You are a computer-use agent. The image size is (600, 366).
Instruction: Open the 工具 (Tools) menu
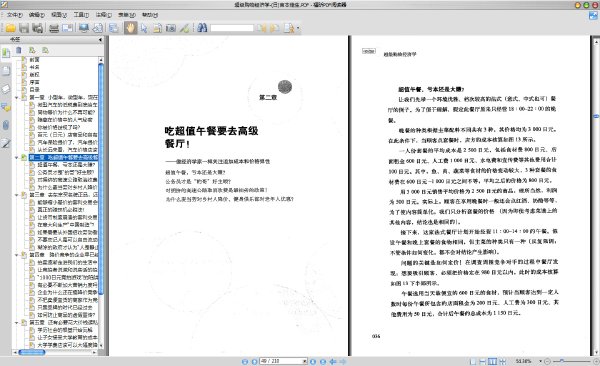pos(81,15)
